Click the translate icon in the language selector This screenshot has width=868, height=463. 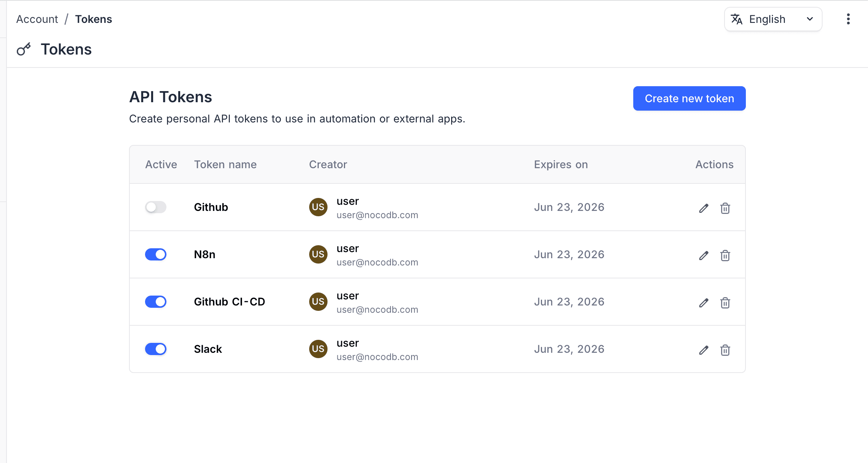736,19
